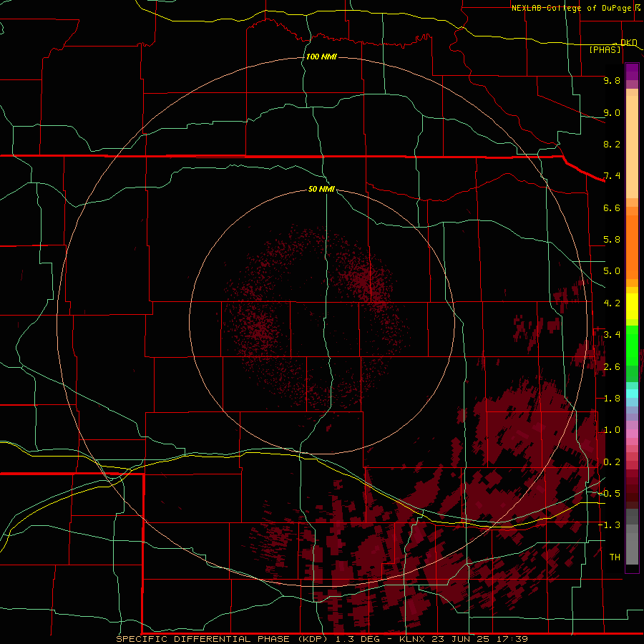
Task: Click the 1.8 legend value
Action: [612, 399]
